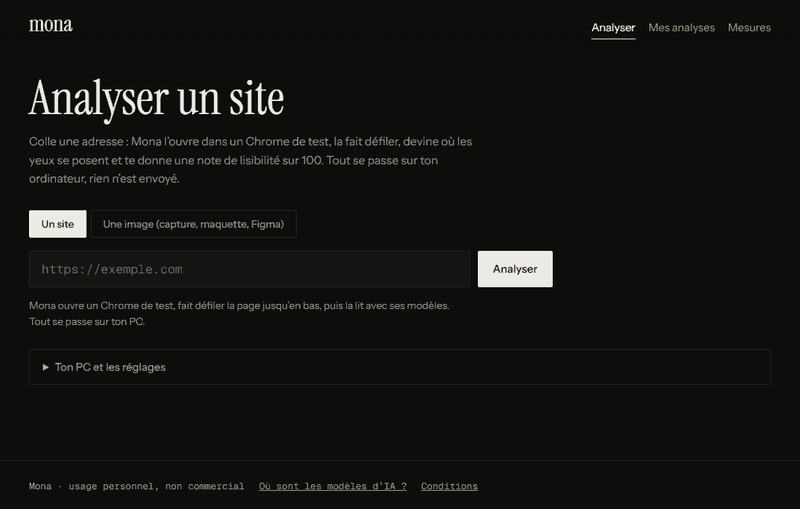The image size is (800, 509).
Task: Open Où sont les modèles d'IA ? link
Action: 333,486
